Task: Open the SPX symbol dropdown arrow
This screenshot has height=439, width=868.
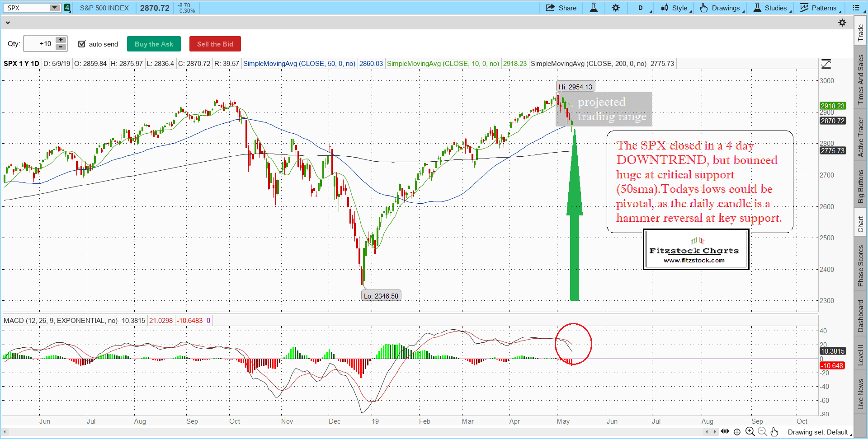Action: pyautogui.click(x=55, y=8)
